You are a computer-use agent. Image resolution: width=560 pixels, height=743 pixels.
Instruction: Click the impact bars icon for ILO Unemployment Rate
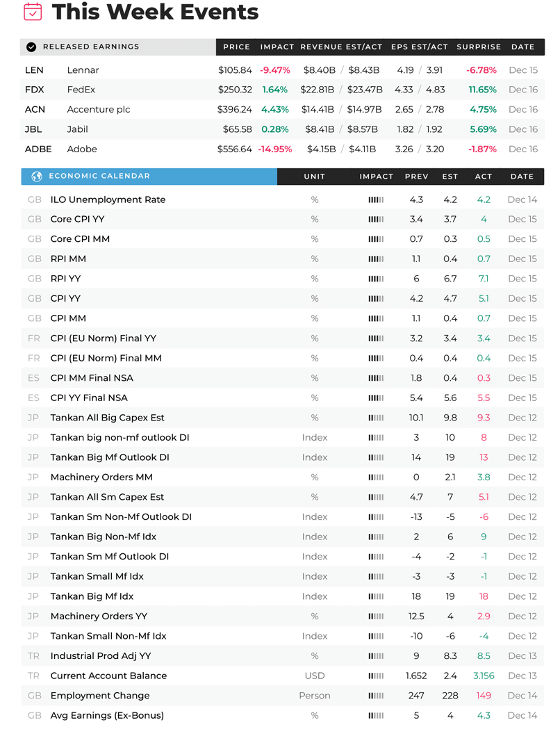point(376,200)
